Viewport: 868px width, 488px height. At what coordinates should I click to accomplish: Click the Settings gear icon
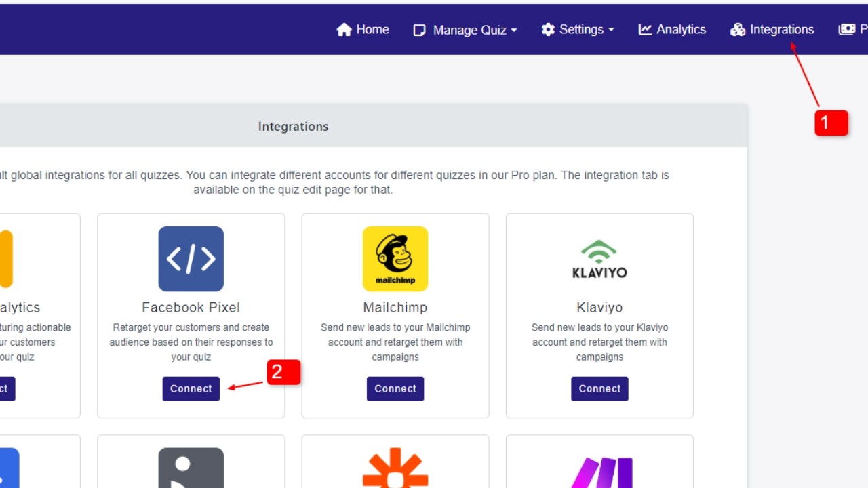pyautogui.click(x=548, y=29)
